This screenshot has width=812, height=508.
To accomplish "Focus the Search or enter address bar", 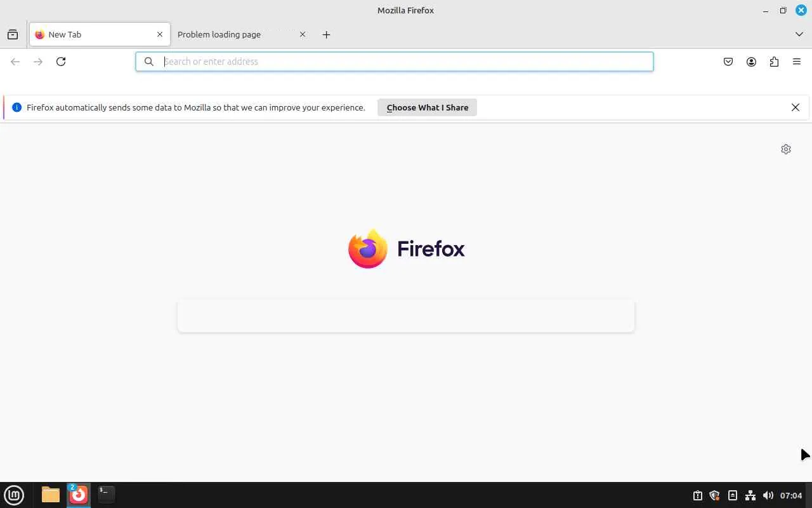I will [x=394, y=62].
